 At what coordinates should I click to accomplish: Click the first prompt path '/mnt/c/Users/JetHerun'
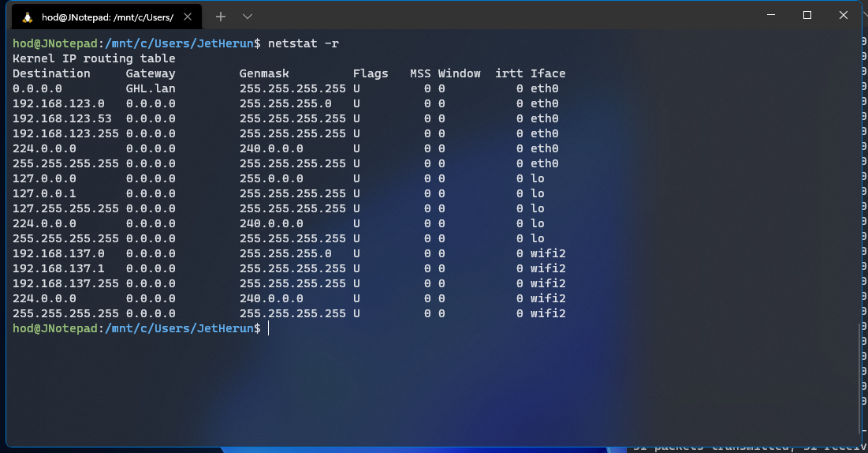(x=180, y=43)
